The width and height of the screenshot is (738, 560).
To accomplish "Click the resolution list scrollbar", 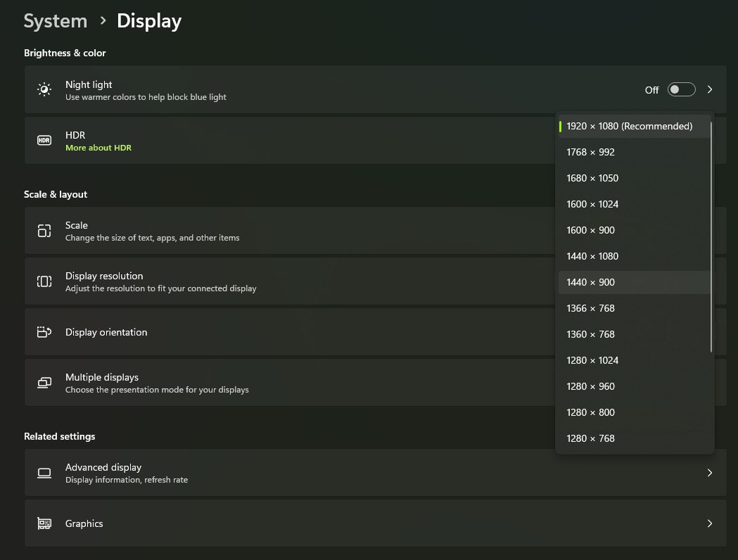I will (x=711, y=236).
